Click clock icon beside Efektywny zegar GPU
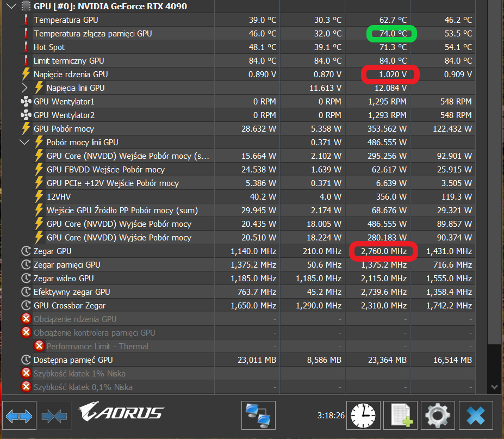Viewport: 504px width, 439px height. pyautogui.click(x=26, y=292)
